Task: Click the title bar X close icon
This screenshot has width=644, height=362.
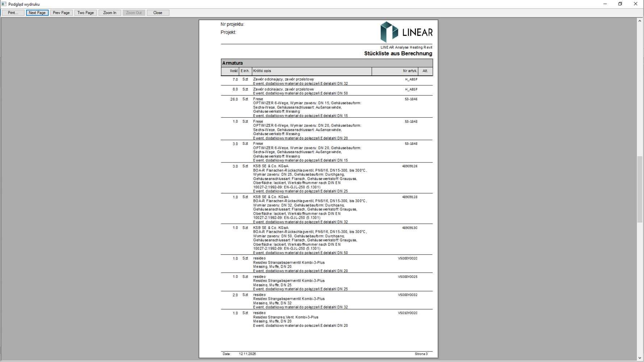Action: tap(635, 4)
